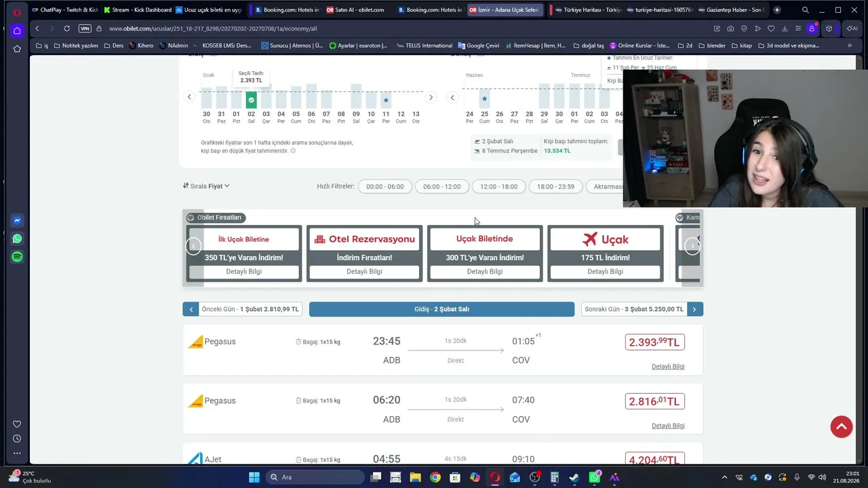Open the Sırala Fiyat sort dropdown

coord(207,186)
